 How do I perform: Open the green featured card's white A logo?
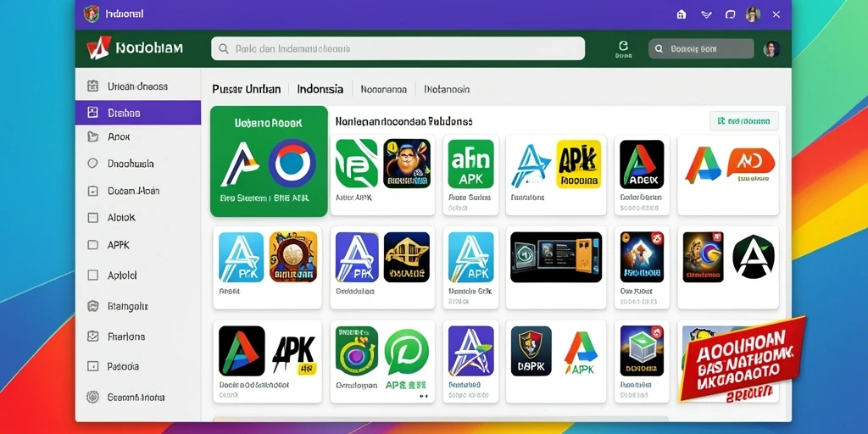[x=239, y=164]
